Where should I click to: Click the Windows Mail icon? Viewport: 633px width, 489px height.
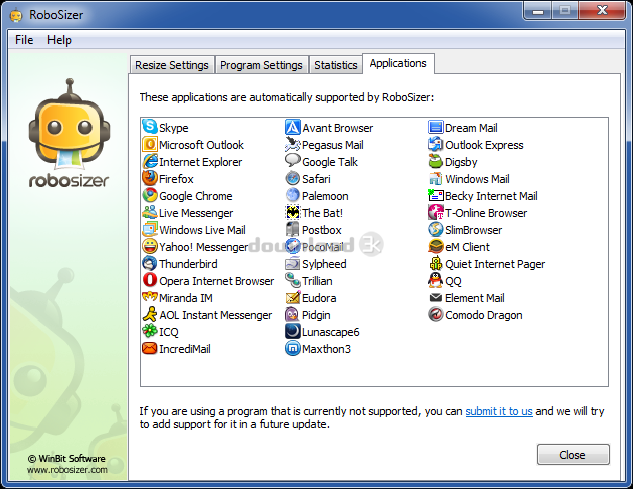coord(436,178)
